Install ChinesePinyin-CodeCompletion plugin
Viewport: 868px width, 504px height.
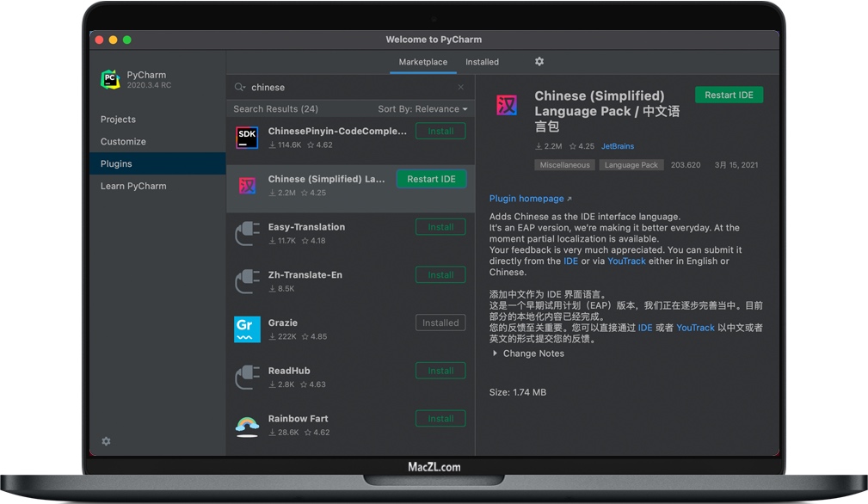coord(440,131)
